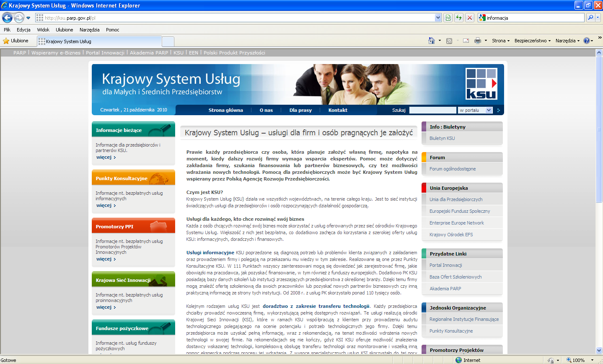The height and width of the screenshot is (364, 603).
Task: Expand the Home button dropdown arrow
Action: 440,41
